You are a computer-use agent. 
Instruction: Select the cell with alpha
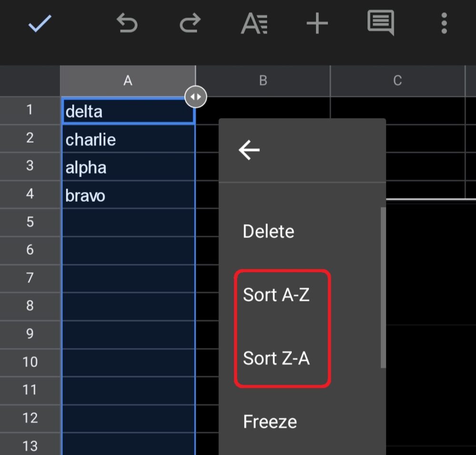(x=128, y=167)
